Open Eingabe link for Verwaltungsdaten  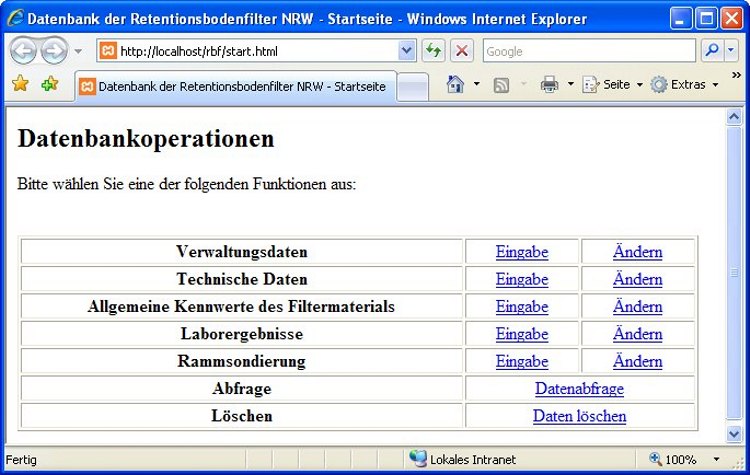click(522, 252)
